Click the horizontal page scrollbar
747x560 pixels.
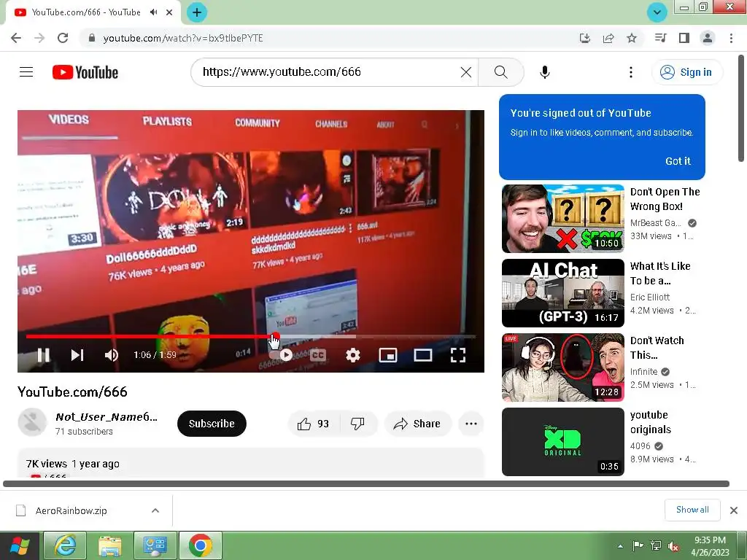click(366, 484)
